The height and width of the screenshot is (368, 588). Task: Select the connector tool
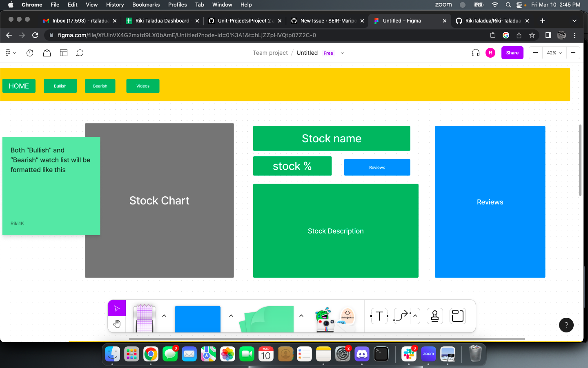pyautogui.click(x=401, y=316)
